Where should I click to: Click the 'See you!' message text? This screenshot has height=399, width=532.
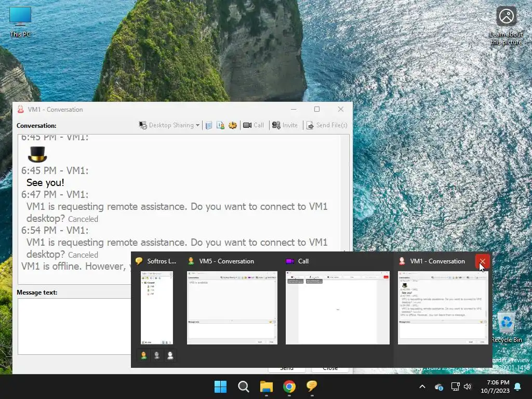pos(45,182)
